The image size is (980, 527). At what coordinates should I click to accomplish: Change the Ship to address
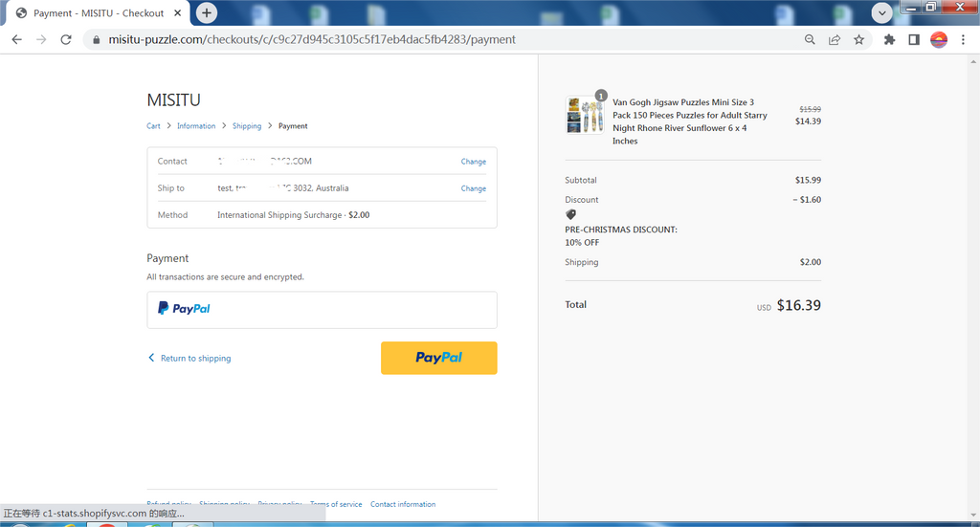coord(473,188)
